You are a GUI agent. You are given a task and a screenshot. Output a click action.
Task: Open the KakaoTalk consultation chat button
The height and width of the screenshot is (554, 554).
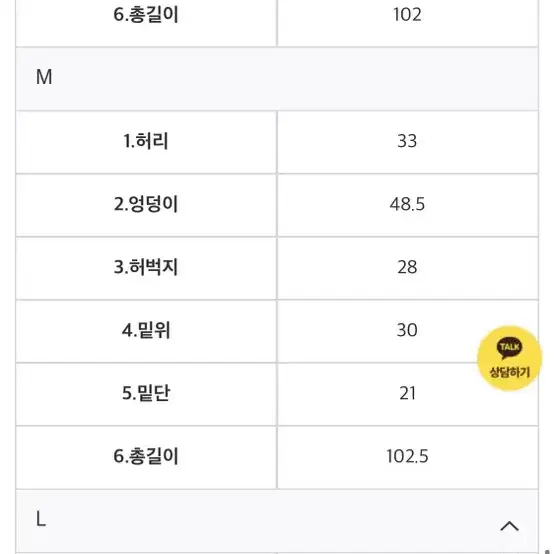(509, 358)
